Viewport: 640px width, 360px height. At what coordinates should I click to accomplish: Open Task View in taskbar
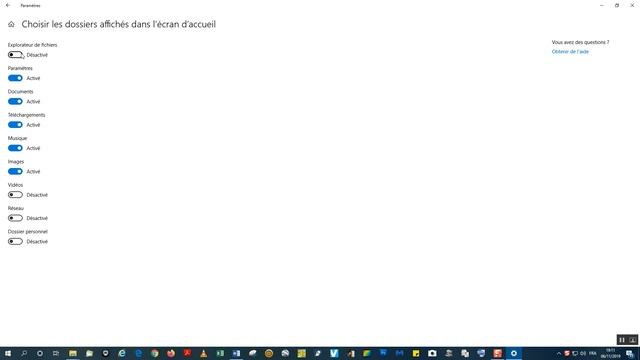[x=56, y=353]
